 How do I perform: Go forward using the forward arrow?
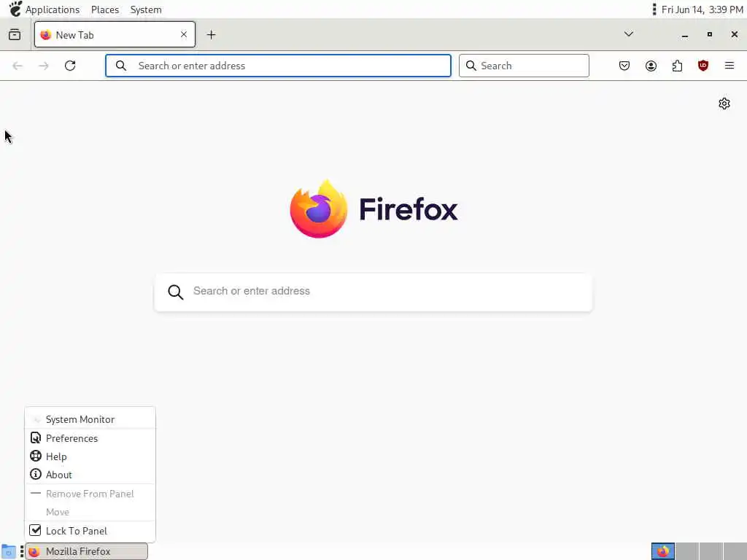44,66
